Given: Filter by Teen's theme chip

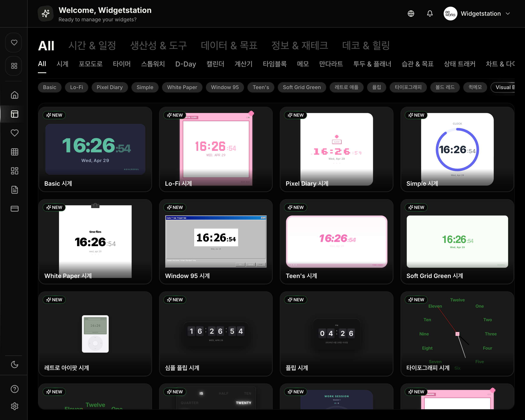Looking at the screenshot, I should [261, 87].
